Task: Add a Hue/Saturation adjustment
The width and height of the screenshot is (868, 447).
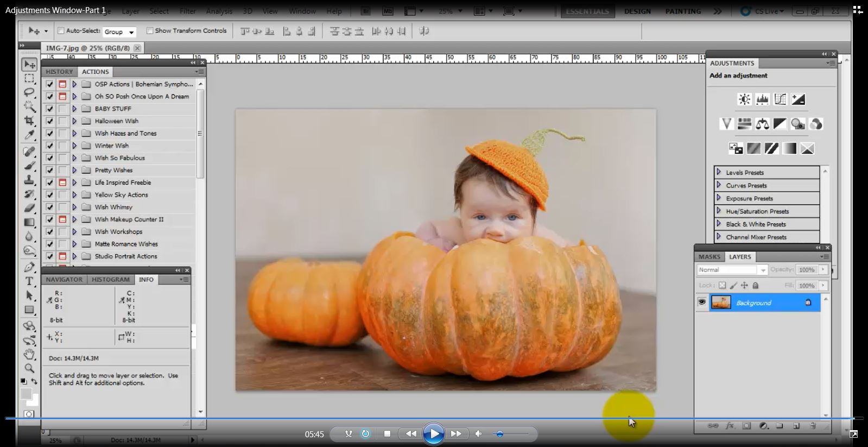Action: click(744, 124)
